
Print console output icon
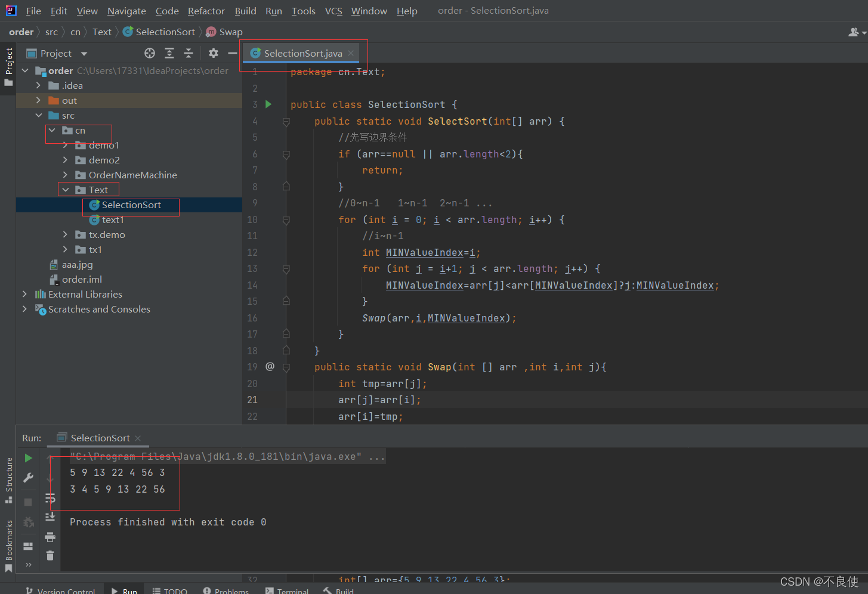coord(50,537)
